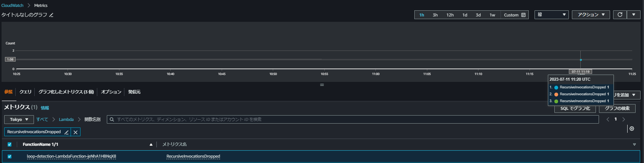This screenshot has width=644, height=163.
Task: Open the Custom time range picker
Action: [514, 15]
